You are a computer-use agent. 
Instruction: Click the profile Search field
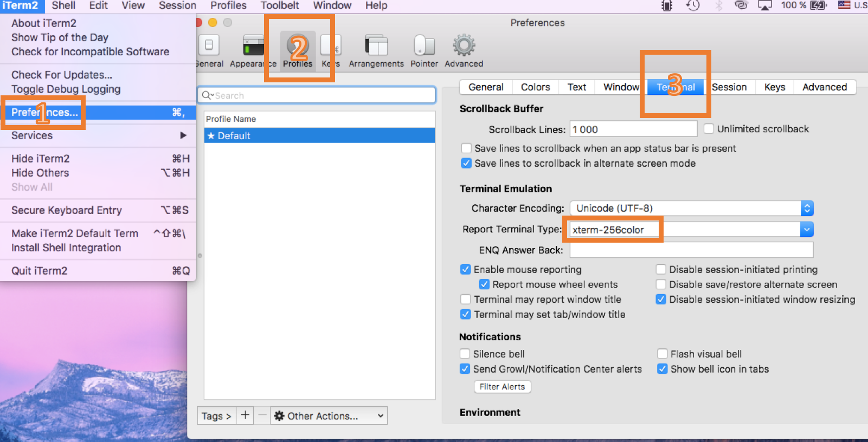coord(317,95)
